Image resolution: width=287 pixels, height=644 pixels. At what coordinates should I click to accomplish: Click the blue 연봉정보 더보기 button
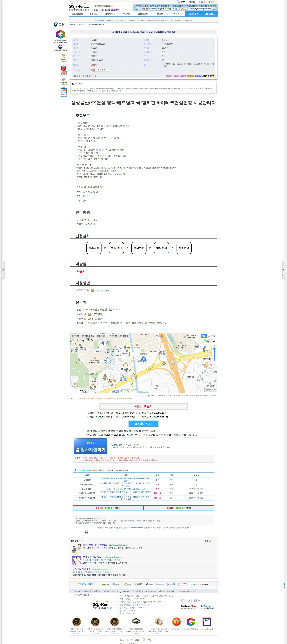[x=143, y=423]
